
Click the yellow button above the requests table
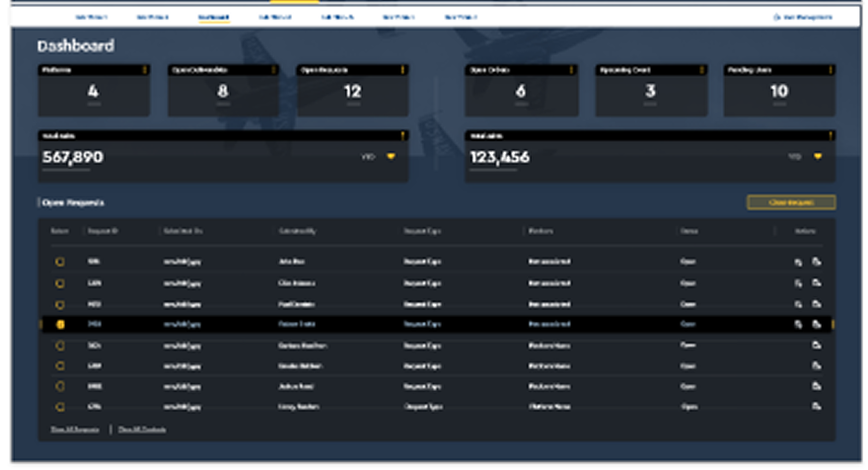[791, 202]
